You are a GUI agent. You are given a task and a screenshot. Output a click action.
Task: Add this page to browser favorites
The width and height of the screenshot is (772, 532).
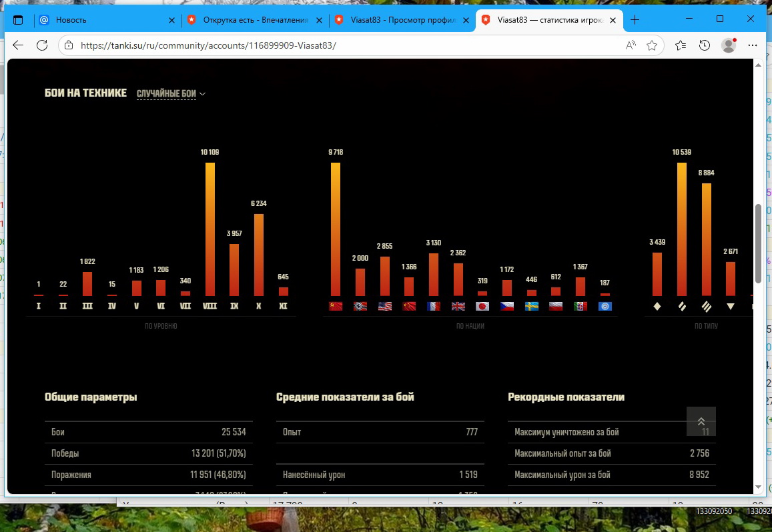[x=652, y=45]
